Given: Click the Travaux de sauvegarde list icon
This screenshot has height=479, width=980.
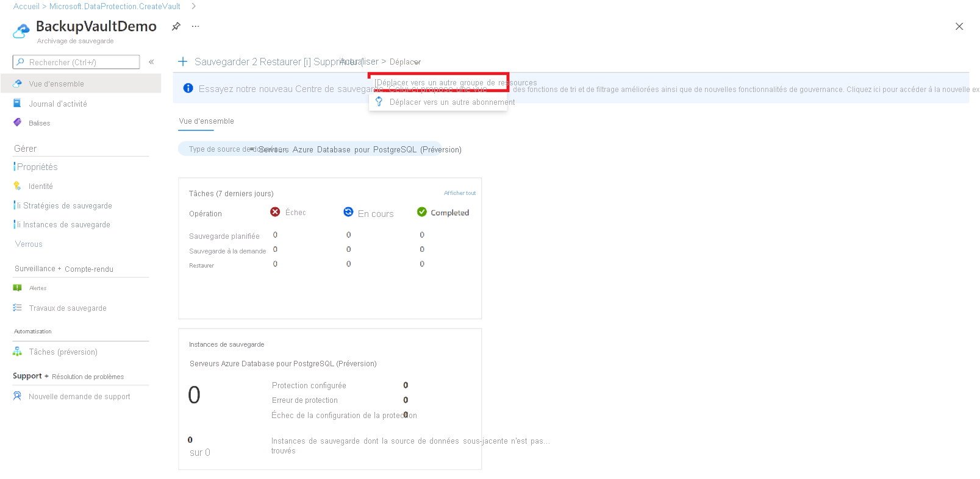Looking at the screenshot, I should (x=17, y=308).
